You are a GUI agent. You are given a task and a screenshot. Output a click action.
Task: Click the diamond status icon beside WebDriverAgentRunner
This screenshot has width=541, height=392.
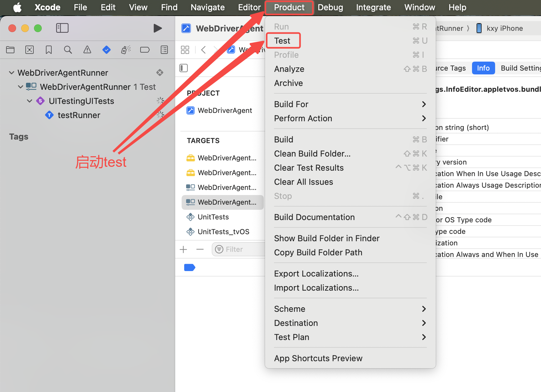click(x=160, y=72)
